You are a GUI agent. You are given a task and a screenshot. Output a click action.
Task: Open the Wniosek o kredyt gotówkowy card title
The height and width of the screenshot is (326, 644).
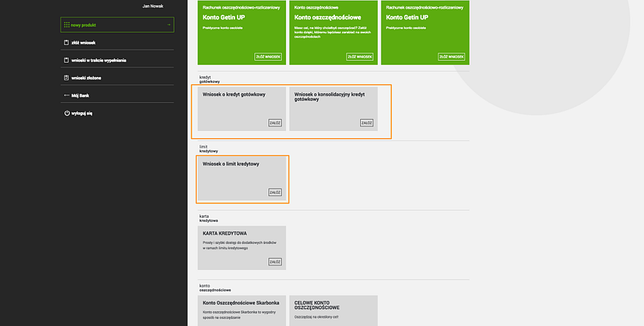click(234, 95)
